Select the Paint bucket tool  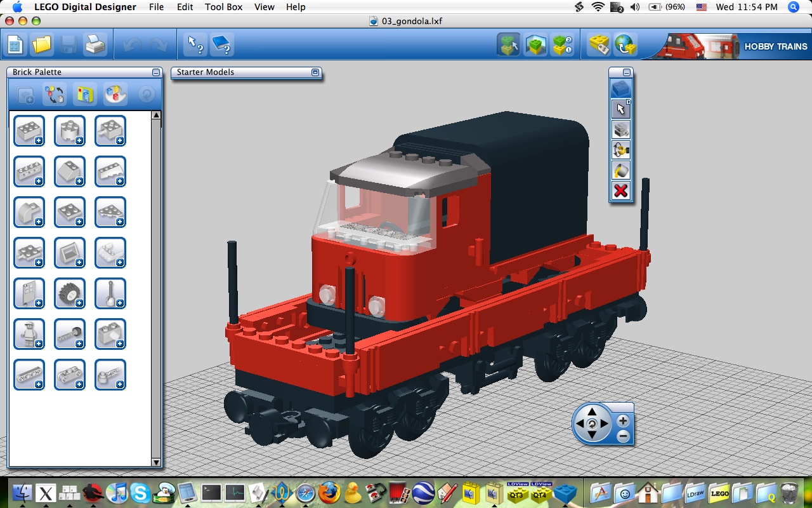[x=621, y=170]
